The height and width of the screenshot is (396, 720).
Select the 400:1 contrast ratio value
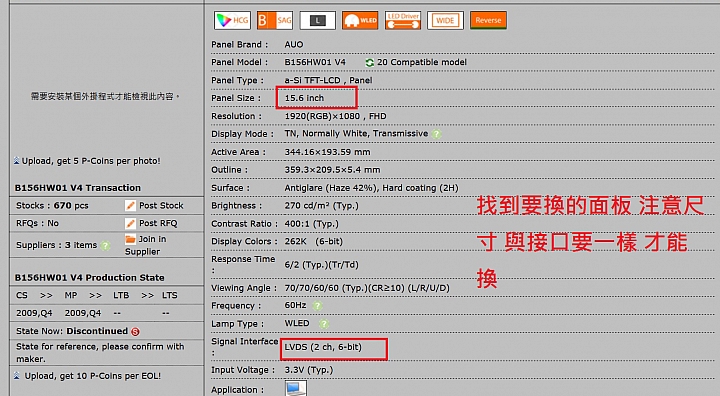tap(311, 224)
